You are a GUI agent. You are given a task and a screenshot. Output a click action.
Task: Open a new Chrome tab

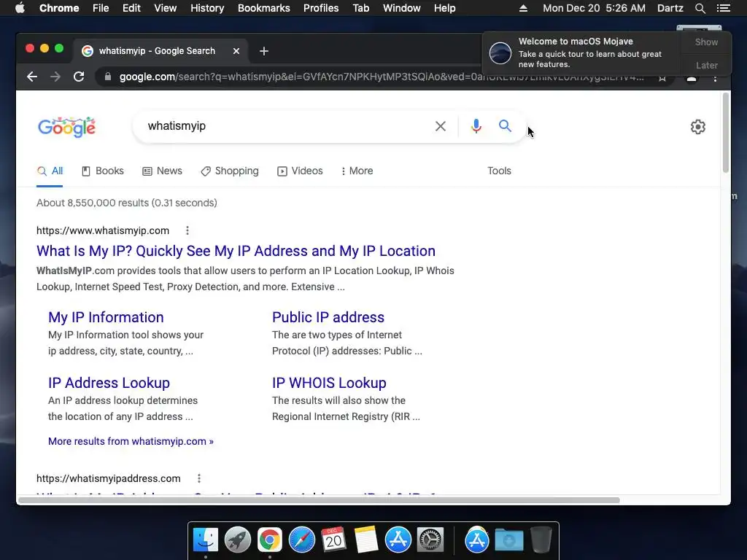point(264,51)
